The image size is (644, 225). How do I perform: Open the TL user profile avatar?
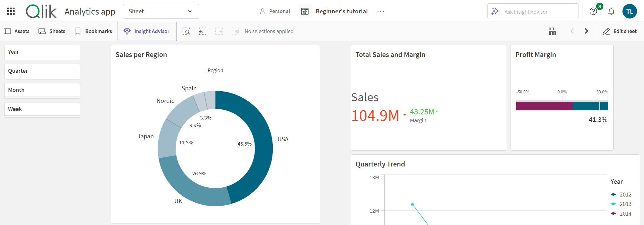(629, 12)
